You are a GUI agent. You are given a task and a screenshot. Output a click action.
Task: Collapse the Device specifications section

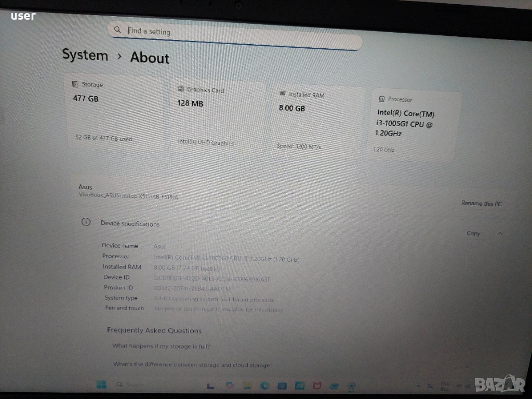pos(500,234)
